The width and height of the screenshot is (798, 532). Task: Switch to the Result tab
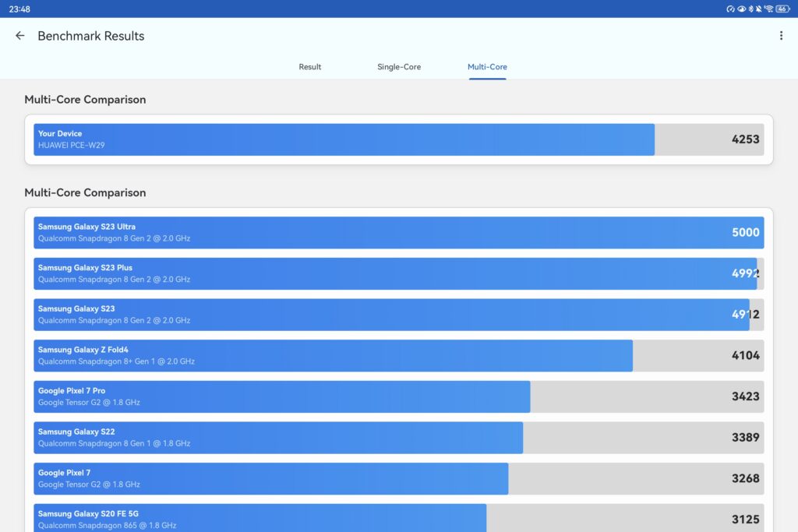pos(309,67)
